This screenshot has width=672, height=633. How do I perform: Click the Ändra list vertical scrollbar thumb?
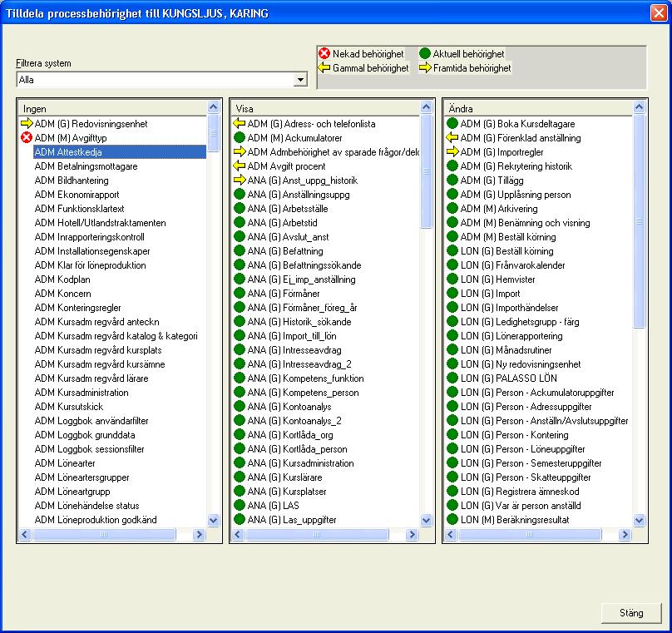tap(639, 220)
